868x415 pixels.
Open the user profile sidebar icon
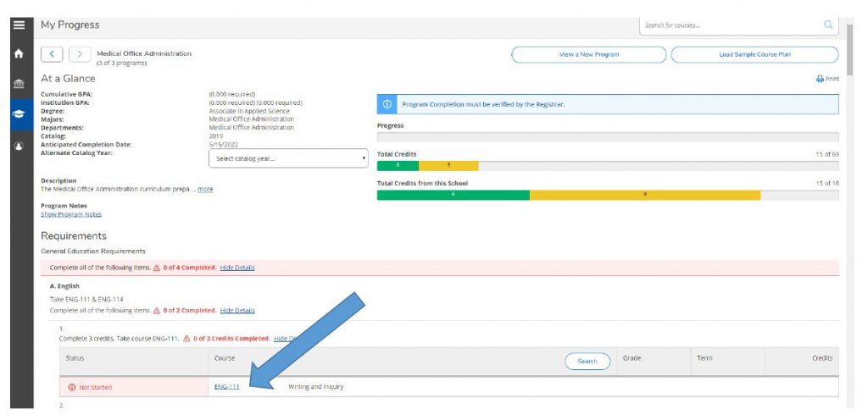coord(19,144)
